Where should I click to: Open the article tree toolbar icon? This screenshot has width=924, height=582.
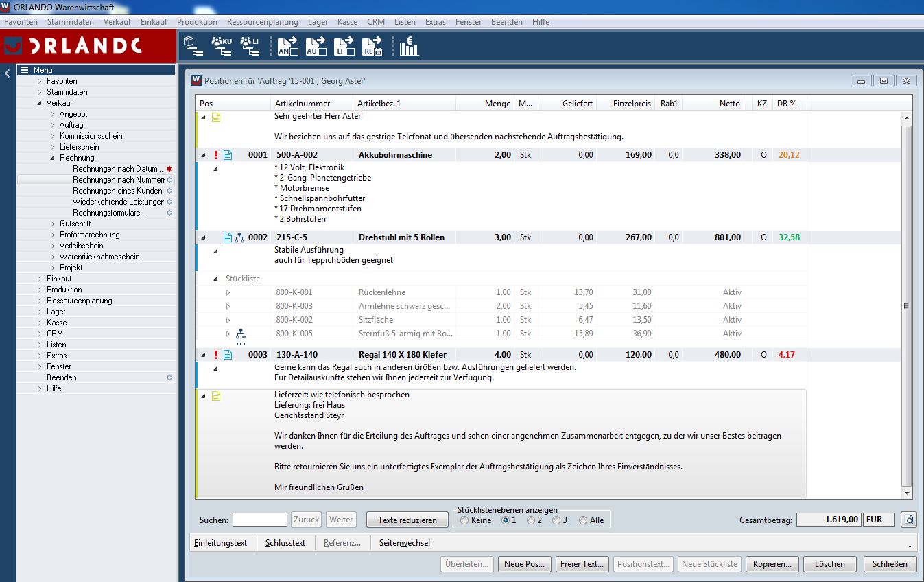coord(194,46)
